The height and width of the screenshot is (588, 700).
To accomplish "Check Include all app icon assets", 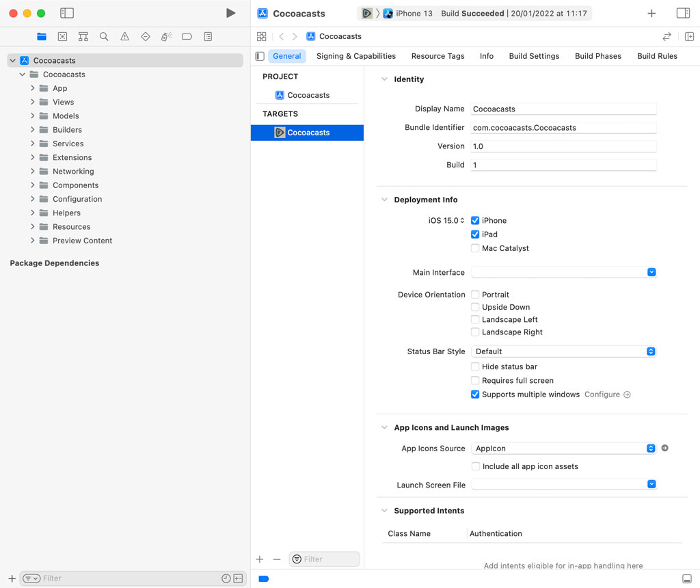I will click(476, 466).
